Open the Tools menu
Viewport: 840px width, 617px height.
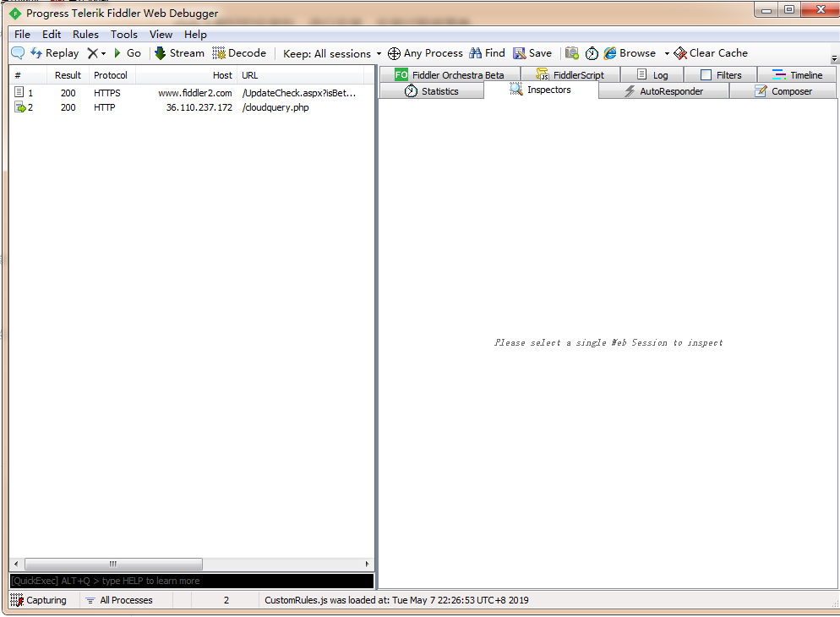click(123, 35)
